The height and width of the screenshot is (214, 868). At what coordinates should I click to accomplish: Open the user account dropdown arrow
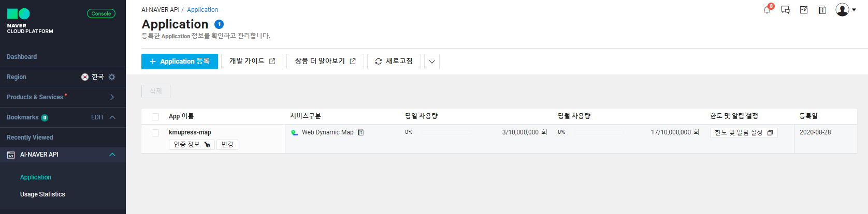click(854, 10)
